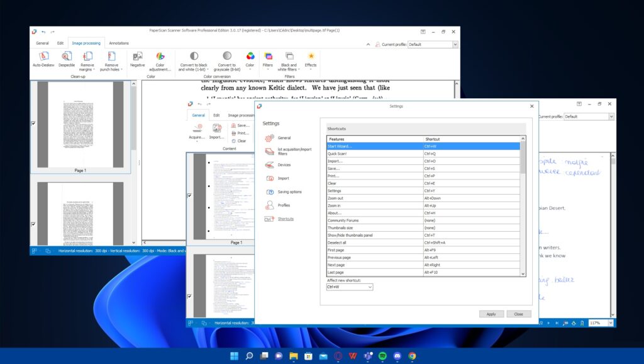Toggle Page 1 checkbox in back window thumbnails
The width and height of the screenshot is (644, 364).
pyautogui.click(x=33, y=123)
